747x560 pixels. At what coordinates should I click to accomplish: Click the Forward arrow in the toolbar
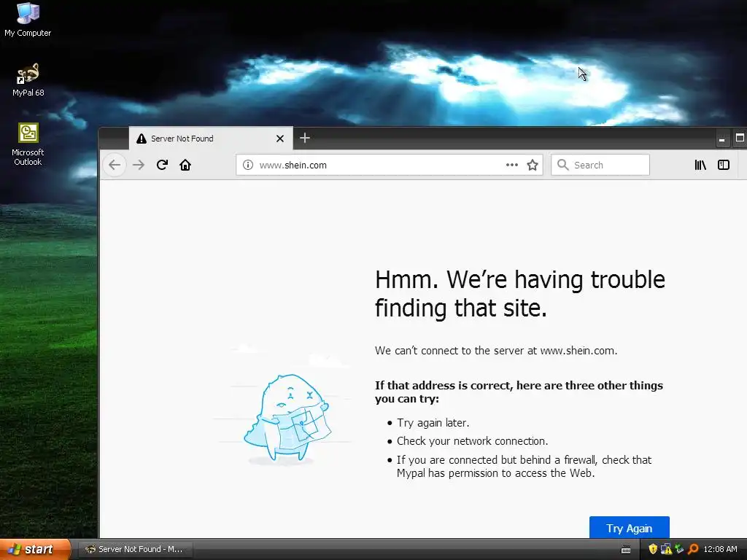coord(139,165)
